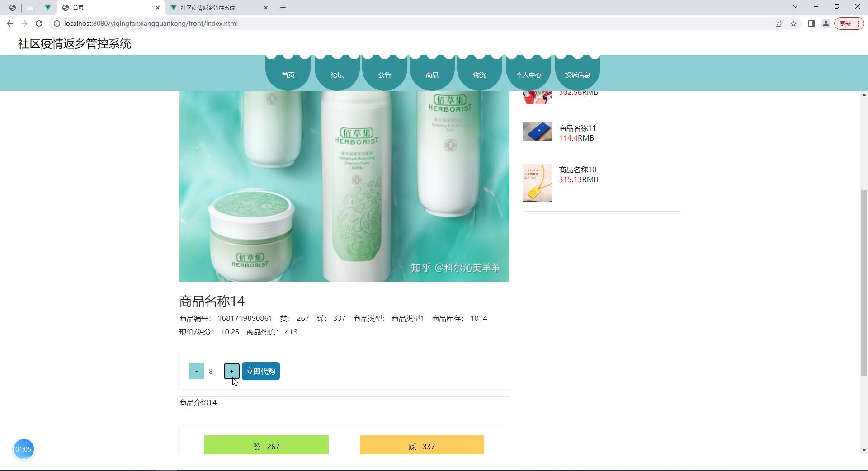Click the 商品热度 413 text
Viewport: 868px width, 471px height.
pyautogui.click(x=272, y=332)
